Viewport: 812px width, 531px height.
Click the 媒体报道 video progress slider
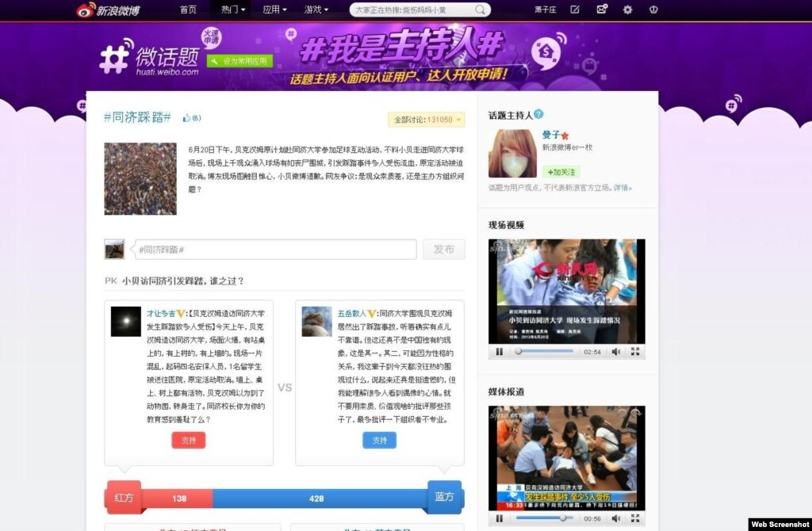pyautogui.click(x=544, y=518)
